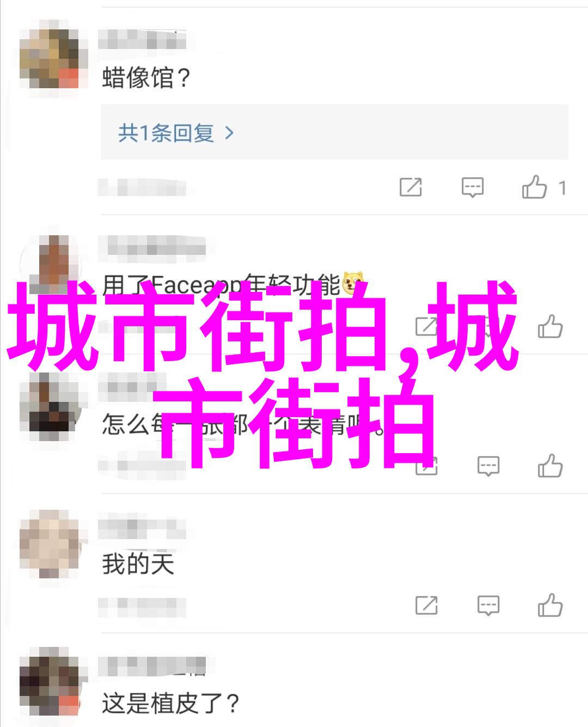Open username above 我的天 comment
The height and width of the screenshot is (727, 588).
(x=143, y=528)
